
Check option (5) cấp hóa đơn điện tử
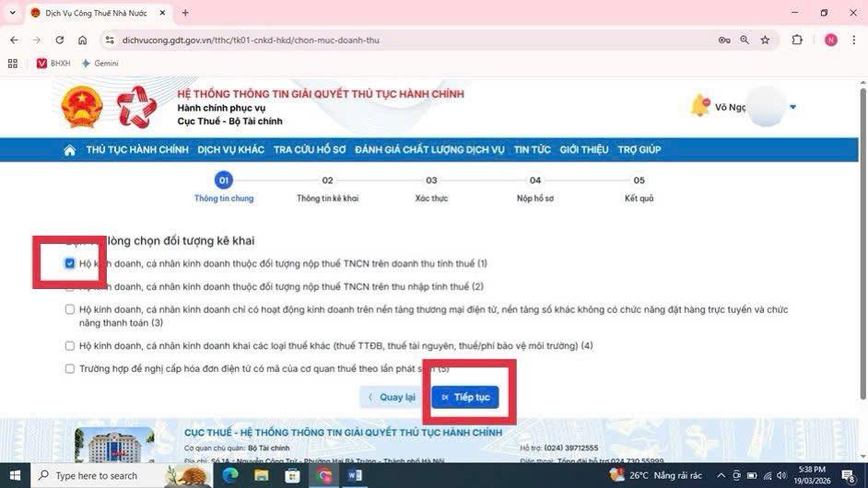[x=70, y=368]
